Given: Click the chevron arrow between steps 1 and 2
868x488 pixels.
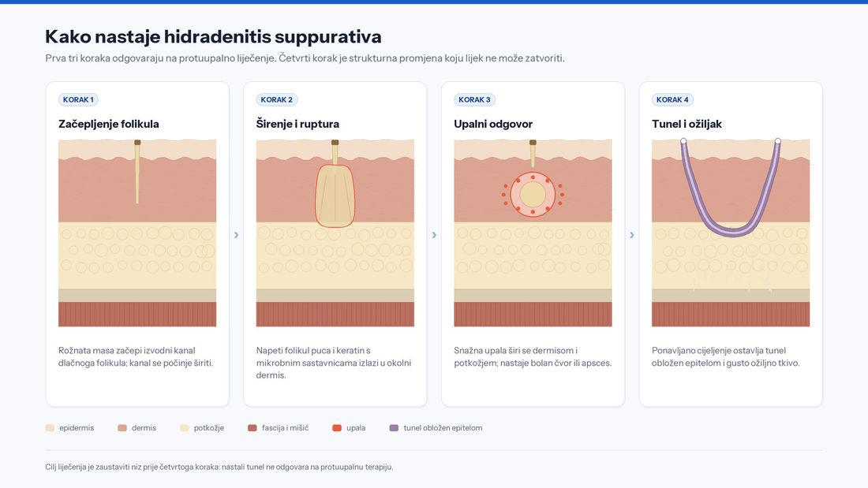Looking at the screenshot, I should tap(237, 235).
